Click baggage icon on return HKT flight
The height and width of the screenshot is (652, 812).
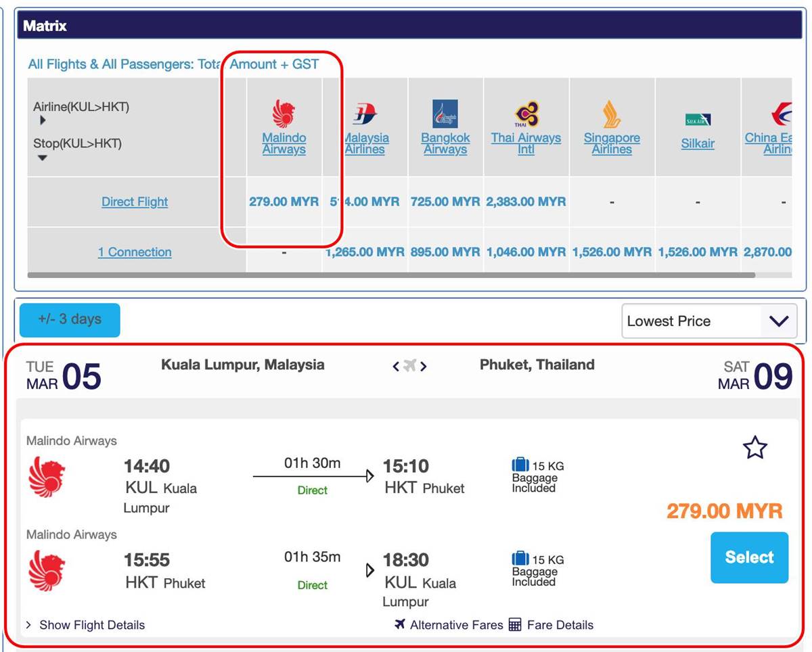pyautogui.click(x=520, y=559)
